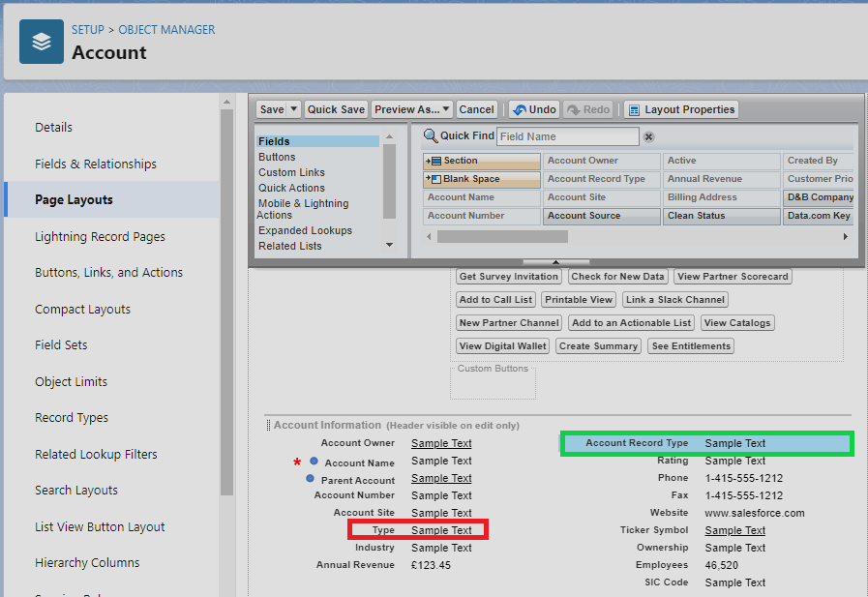Click the blue dot beside Parent Account

pos(310,479)
